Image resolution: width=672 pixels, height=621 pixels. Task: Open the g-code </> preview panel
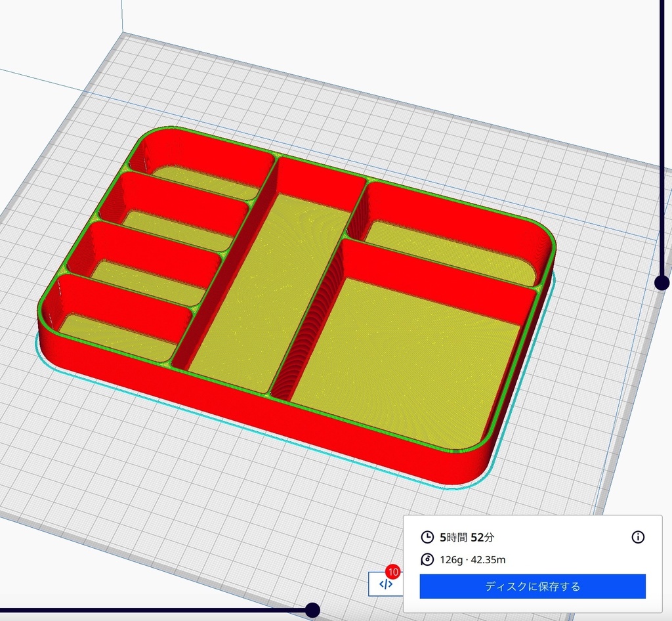[384, 584]
